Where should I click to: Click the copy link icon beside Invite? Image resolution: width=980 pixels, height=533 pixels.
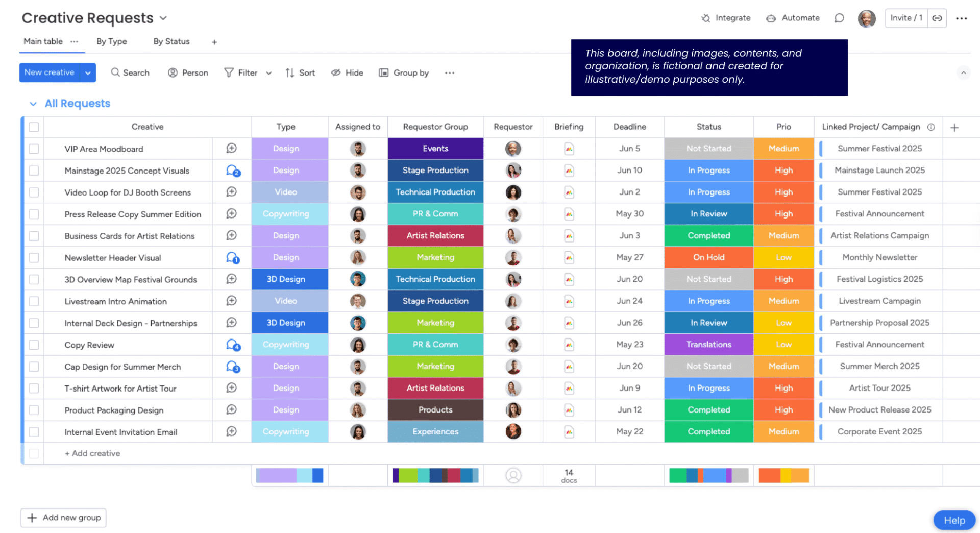tap(937, 18)
